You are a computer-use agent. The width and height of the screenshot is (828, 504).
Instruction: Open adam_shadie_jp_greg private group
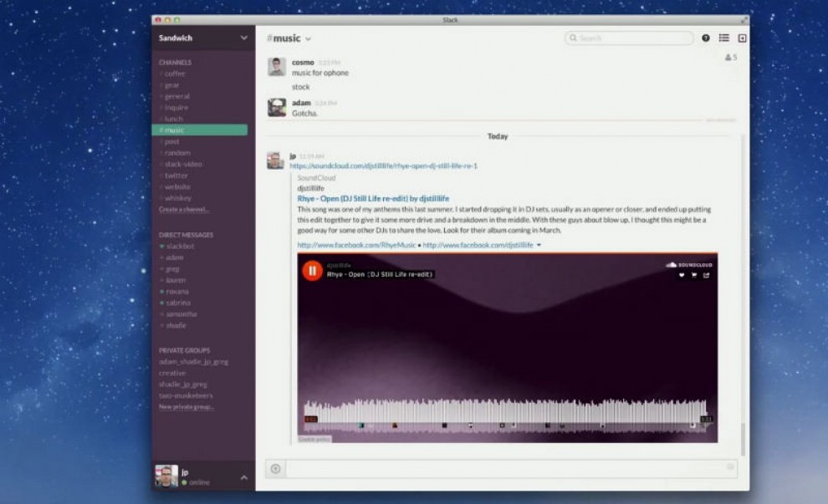coord(194,362)
